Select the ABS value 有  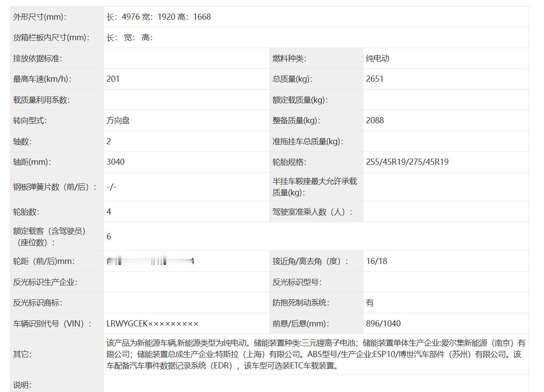click(370, 303)
